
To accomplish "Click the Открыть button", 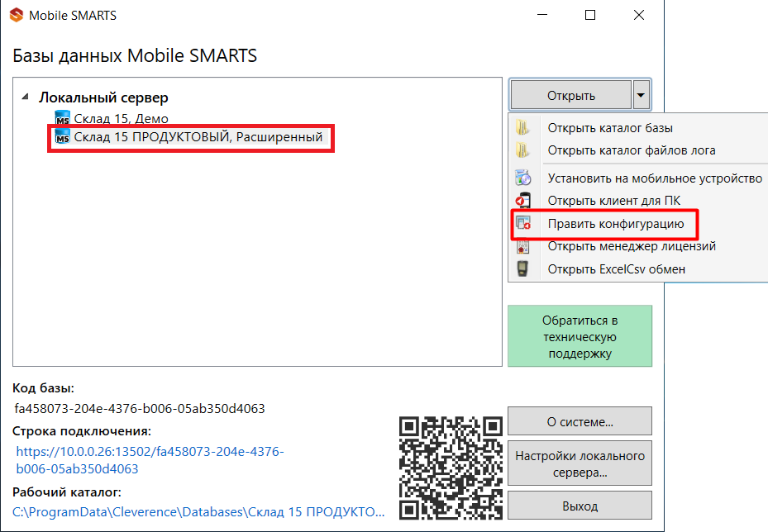I will point(571,95).
